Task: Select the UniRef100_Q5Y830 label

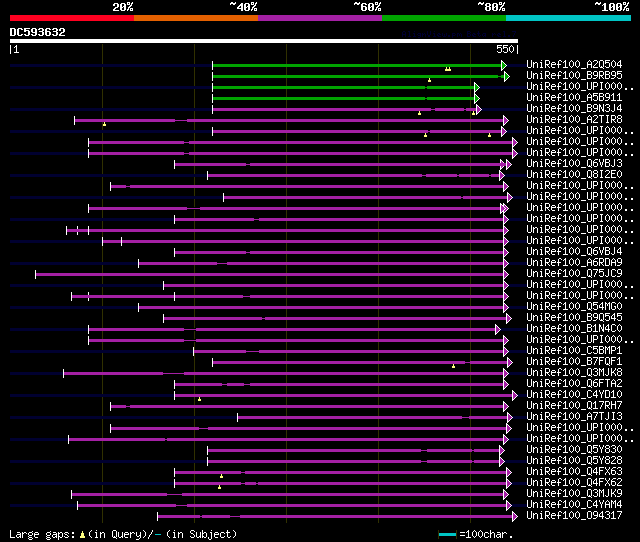Action: (x=574, y=450)
